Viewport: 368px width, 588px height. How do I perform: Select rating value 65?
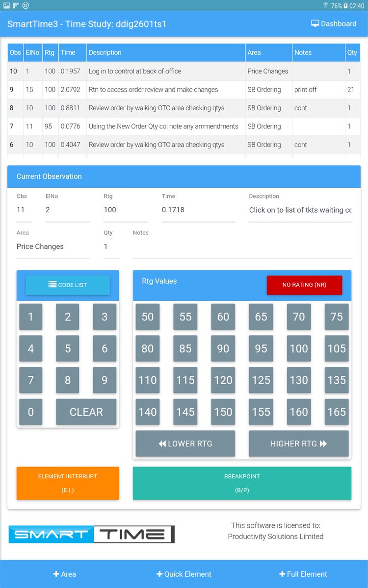(x=261, y=317)
